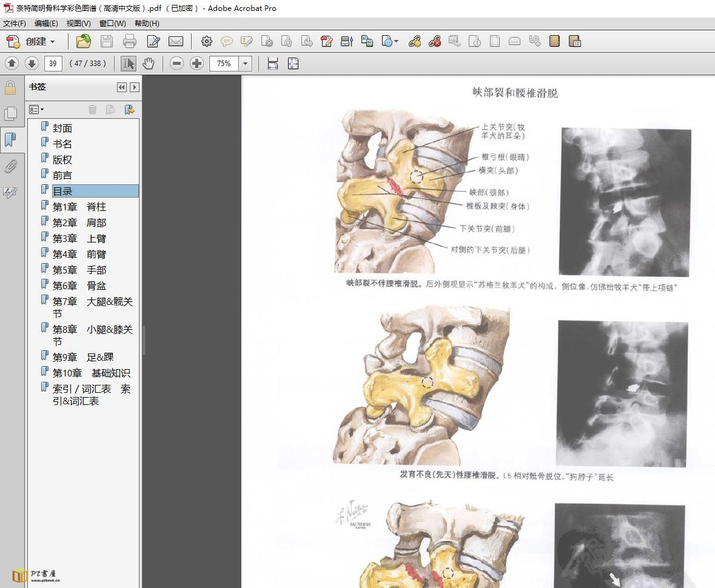The width and height of the screenshot is (715, 588).
Task: Select the 目录 bookmark
Action: 95,191
